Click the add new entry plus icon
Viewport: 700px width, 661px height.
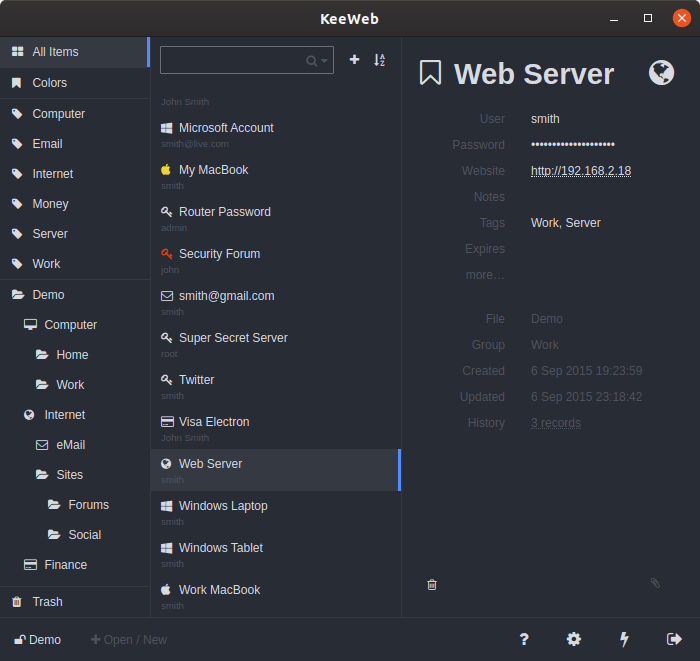pos(354,59)
